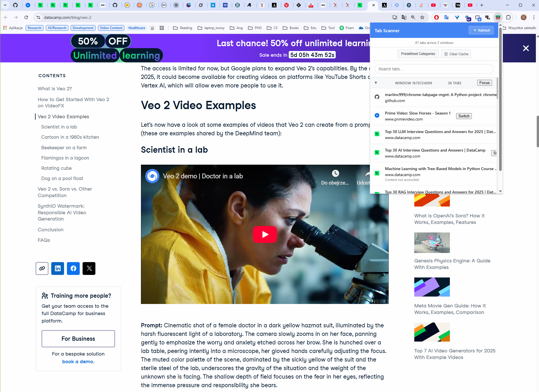Click the grid icon bookmark after jjj
The width and height of the screenshot is (539, 392).
(162, 28)
